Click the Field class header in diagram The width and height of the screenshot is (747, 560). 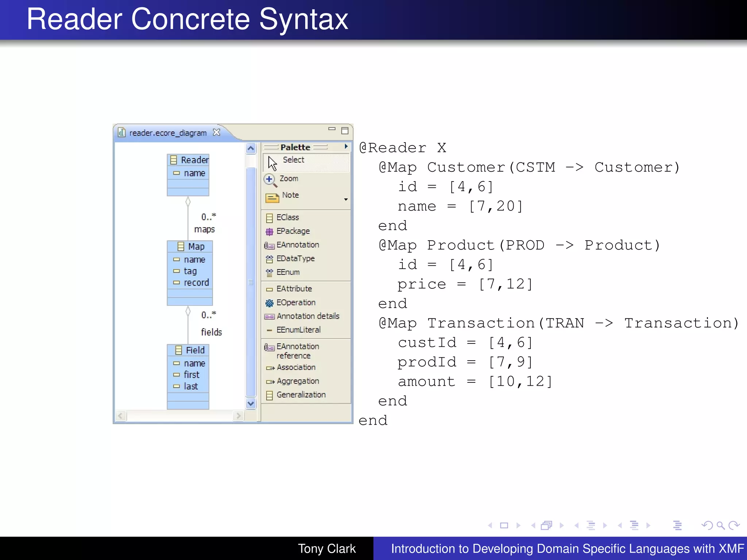coord(188,350)
